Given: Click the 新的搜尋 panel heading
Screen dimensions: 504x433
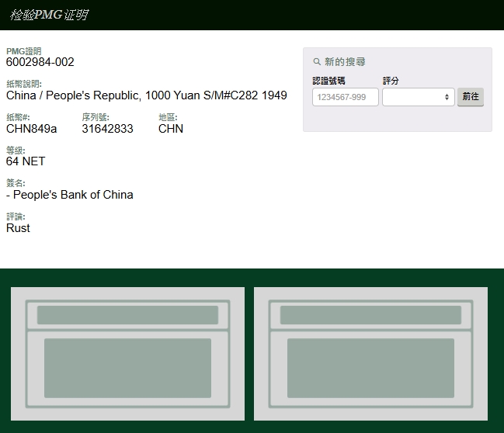Looking at the screenshot, I should pyautogui.click(x=345, y=62).
